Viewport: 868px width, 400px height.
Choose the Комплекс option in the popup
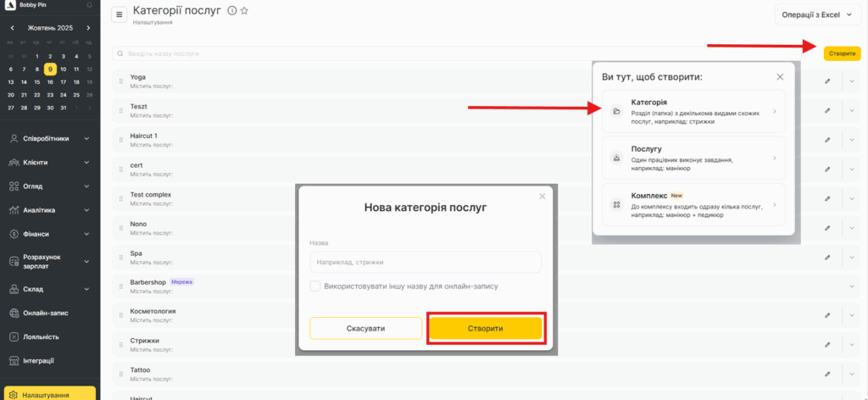click(x=693, y=205)
